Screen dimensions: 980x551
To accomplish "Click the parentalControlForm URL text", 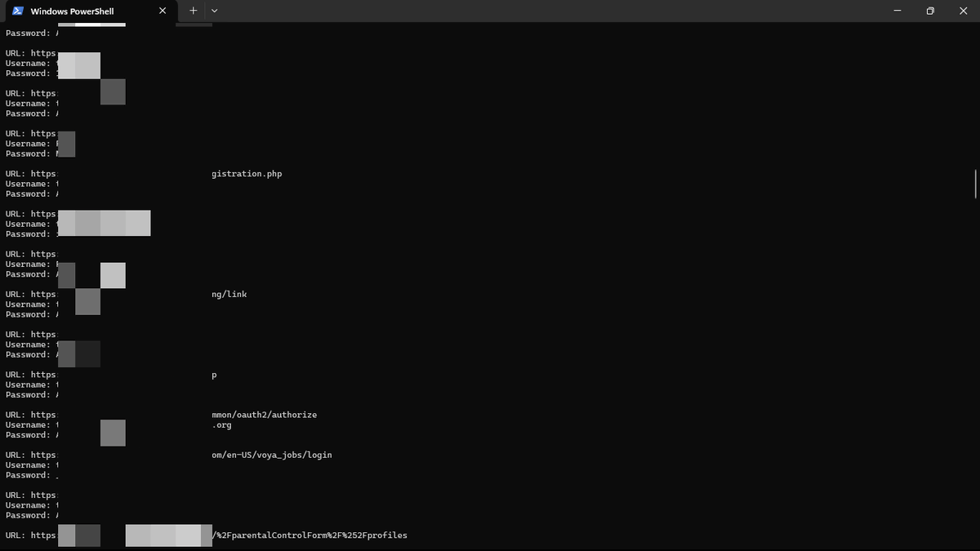I will (x=310, y=535).
